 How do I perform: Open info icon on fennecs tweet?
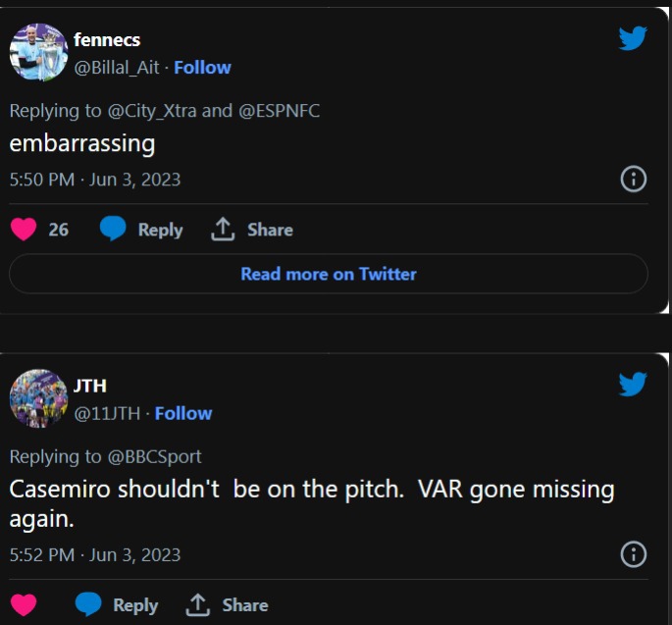(x=634, y=180)
